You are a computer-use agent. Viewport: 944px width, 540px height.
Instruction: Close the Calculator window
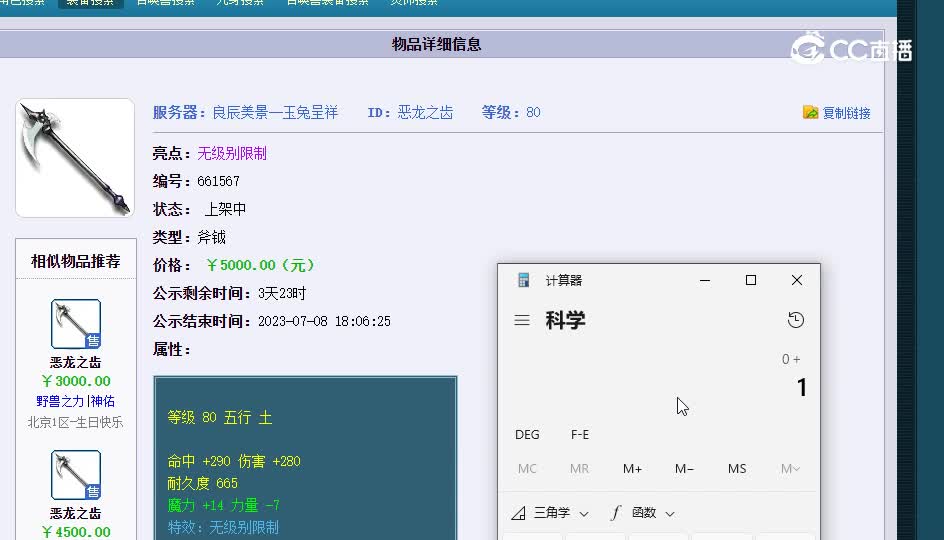(796, 280)
